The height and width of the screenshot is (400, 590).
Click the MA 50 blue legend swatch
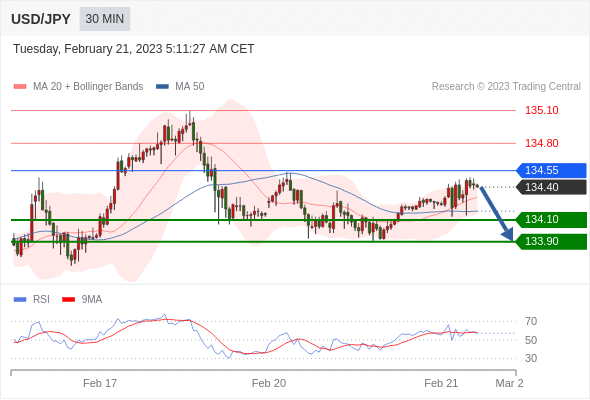pyautogui.click(x=162, y=87)
